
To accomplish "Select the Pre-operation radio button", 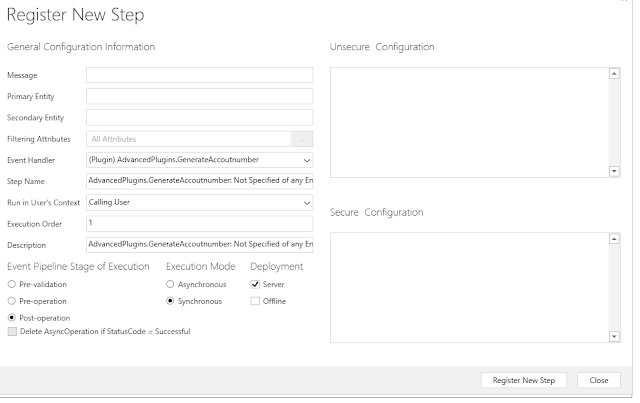I will (x=12, y=300).
